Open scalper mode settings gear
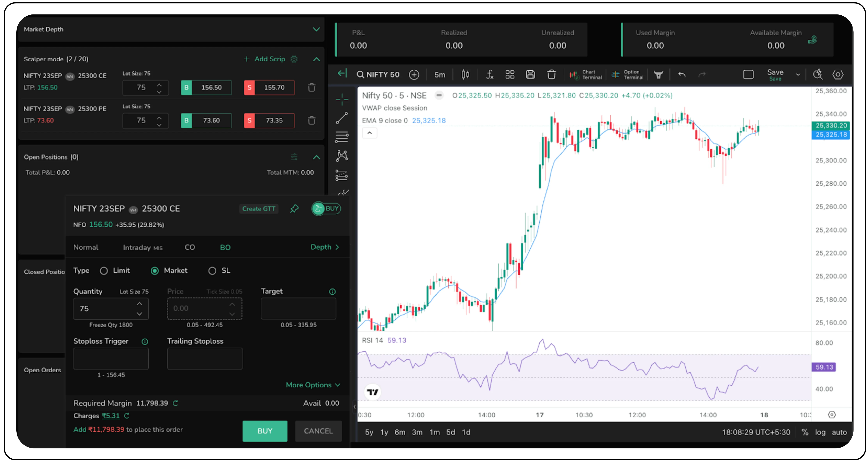Image resolution: width=868 pixels, height=465 pixels. pos(294,59)
